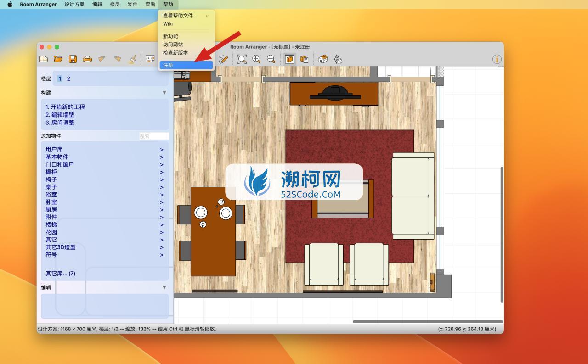
Task: Collapse the 构建 section triangle
Action: point(164,93)
